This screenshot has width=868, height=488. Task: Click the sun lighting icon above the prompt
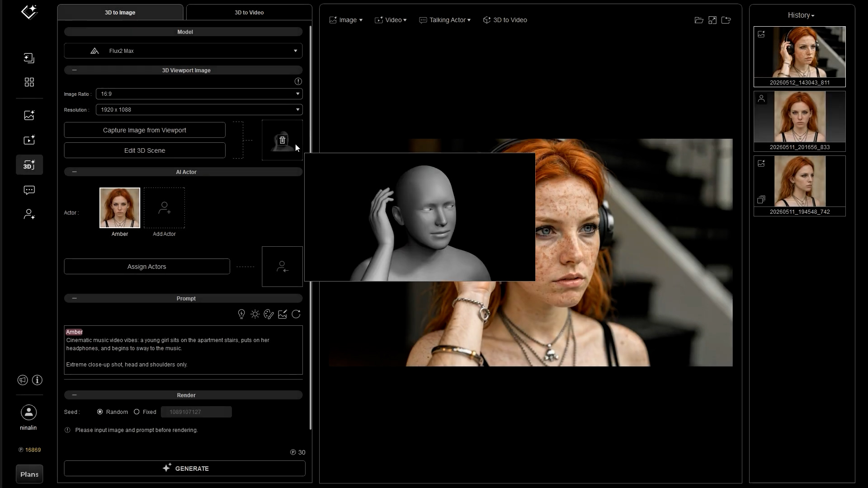(x=255, y=314)
